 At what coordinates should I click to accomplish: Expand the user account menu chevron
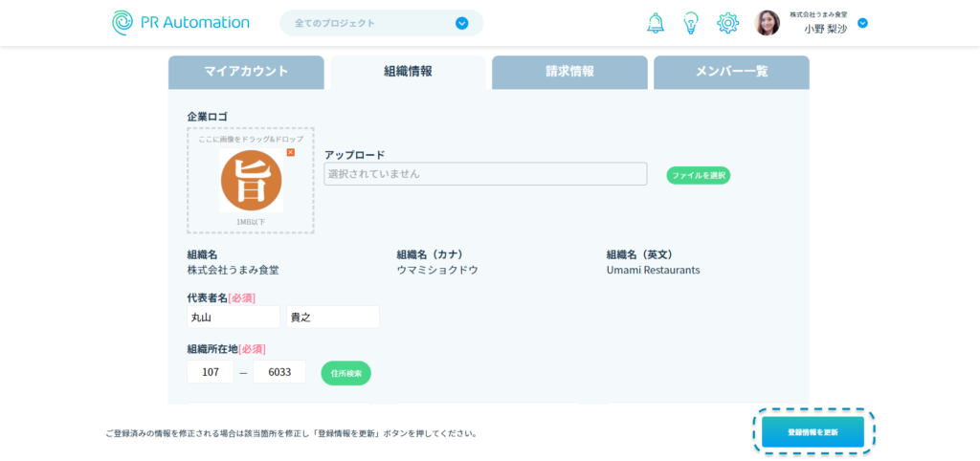tap(862, 23)
